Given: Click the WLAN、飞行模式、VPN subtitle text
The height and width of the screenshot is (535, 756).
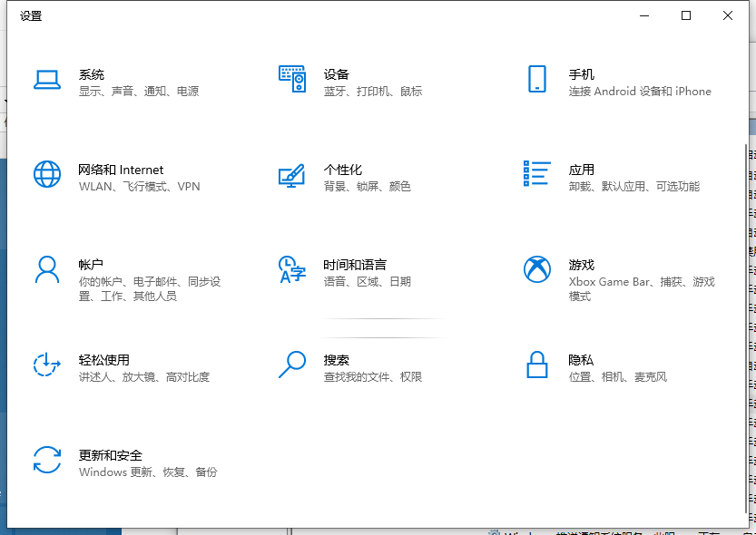Looking at the screenshot, I should (136, 188).
